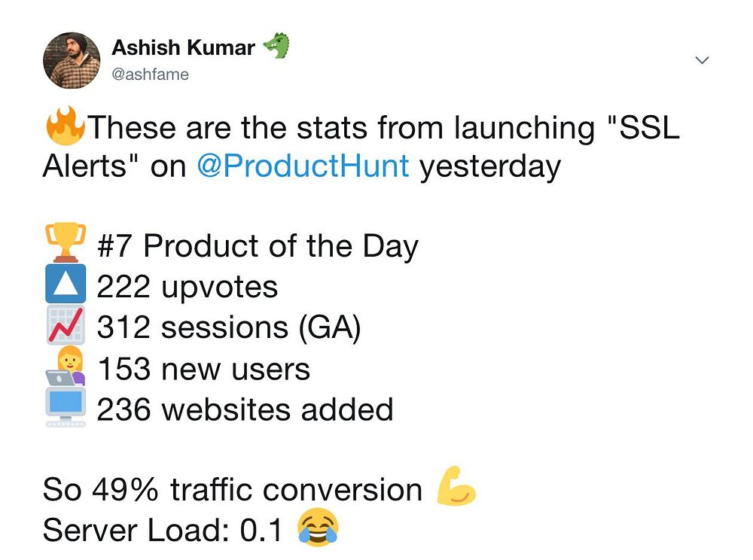Click the woman at laptop emoji
The height and width of the screenshot is (560, 753).
65,368
